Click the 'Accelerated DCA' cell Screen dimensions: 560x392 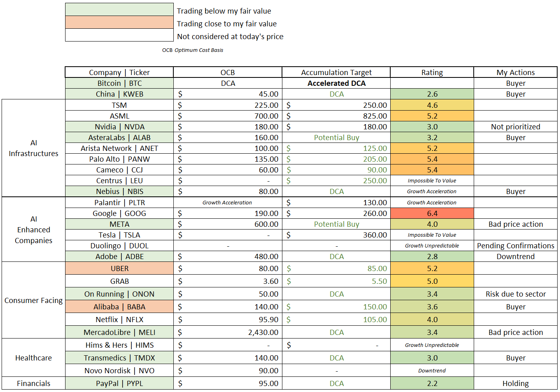[336, 83]
